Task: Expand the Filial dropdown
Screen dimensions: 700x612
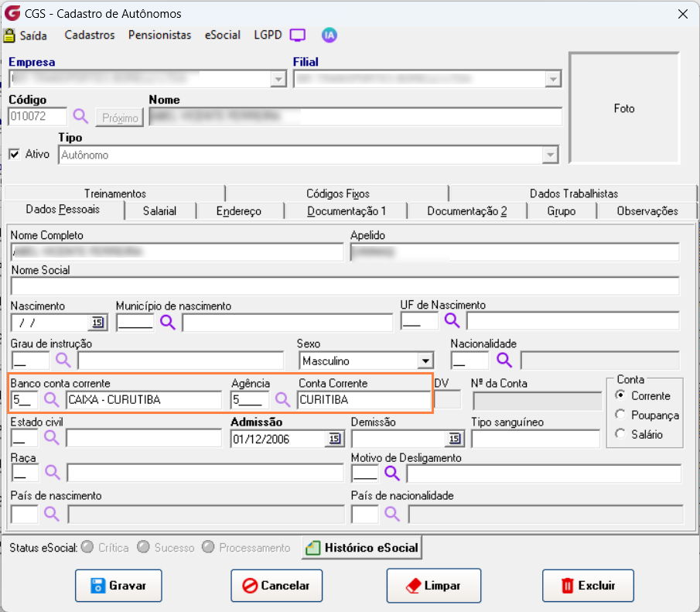Action: click(x=553, y=80)
